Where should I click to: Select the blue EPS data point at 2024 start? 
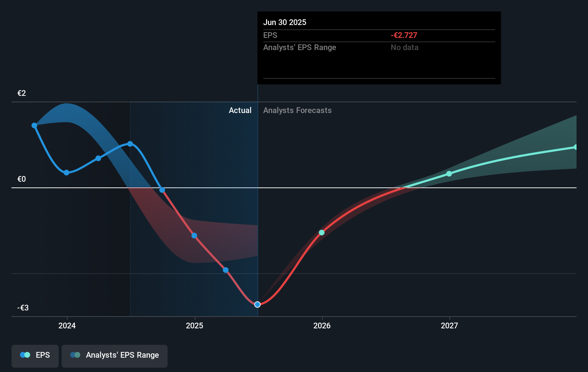point(34,125)
